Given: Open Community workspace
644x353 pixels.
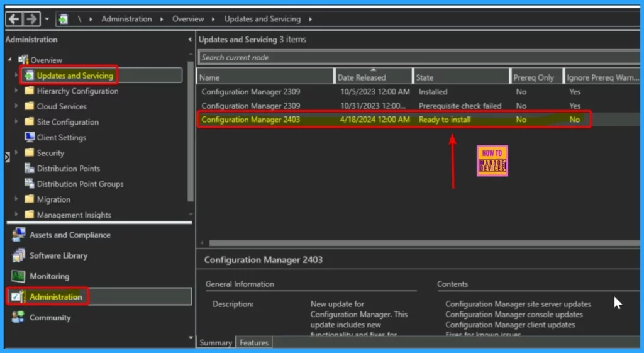Looking at the screenshot, I should click(x=50, y=317).
